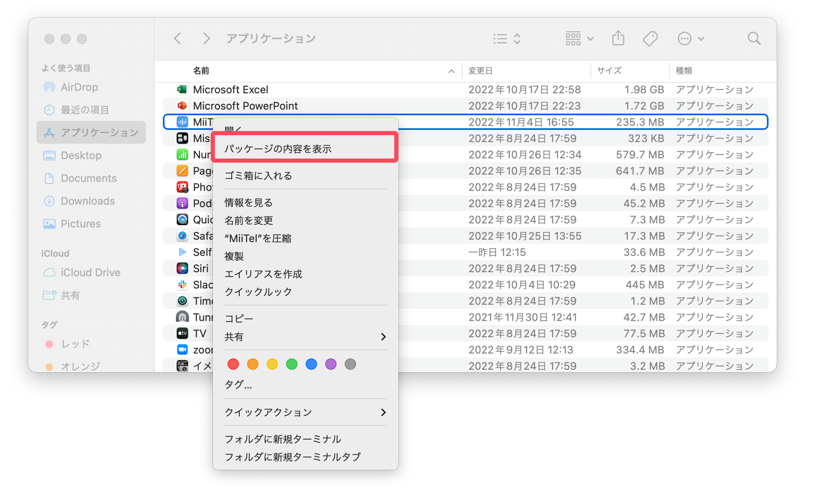Image resolution: width=822 pixels, height=504 pixels.
Task: Open iCloud Drive in sidebar
Action: coord(91,273)
